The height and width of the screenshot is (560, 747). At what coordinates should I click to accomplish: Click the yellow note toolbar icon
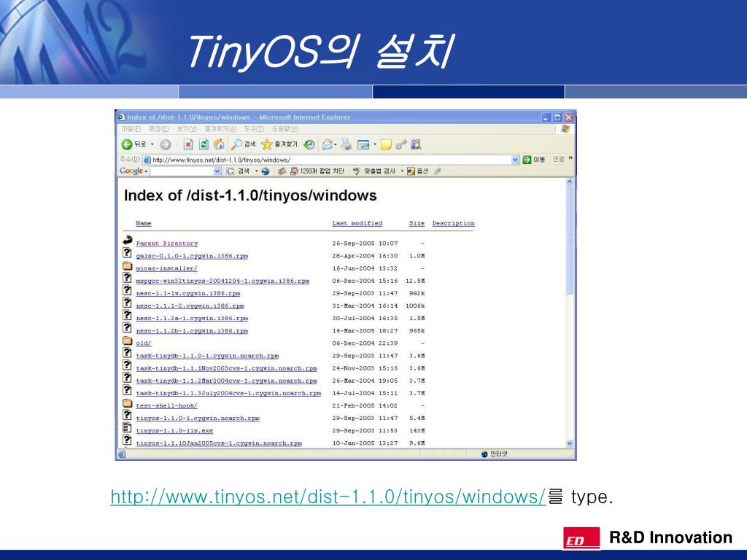pyautogui.click(x=386, y=145)
